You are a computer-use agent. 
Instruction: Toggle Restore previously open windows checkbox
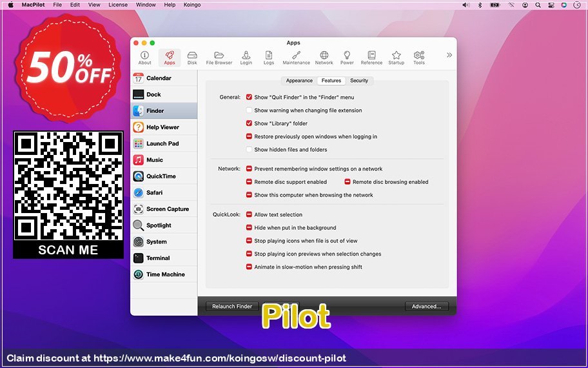[249, 136]
